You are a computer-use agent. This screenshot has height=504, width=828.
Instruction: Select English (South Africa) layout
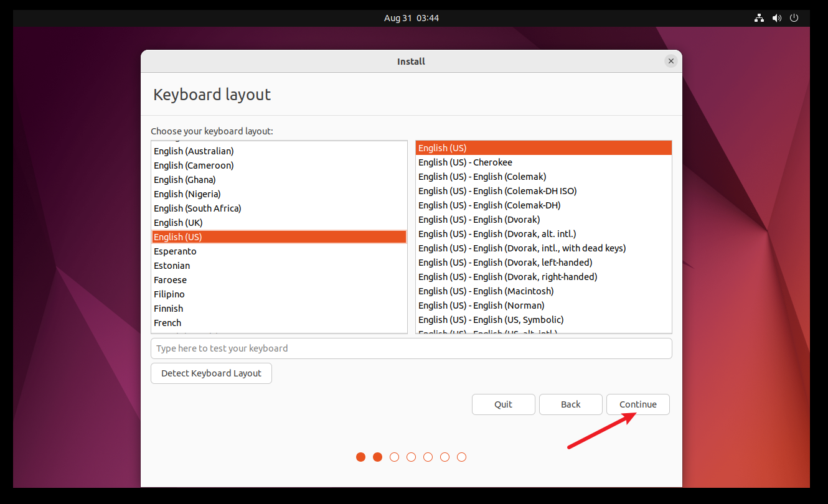point(279,208)
